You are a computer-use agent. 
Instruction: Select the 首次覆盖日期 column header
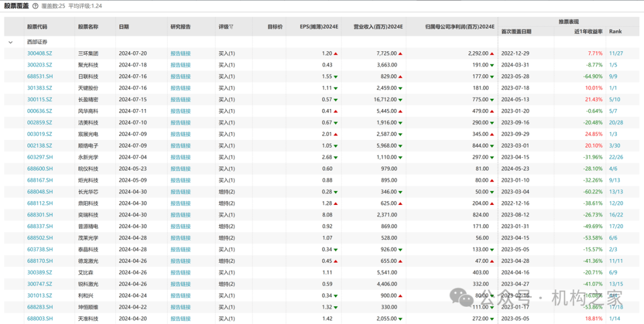click(516, 32)
